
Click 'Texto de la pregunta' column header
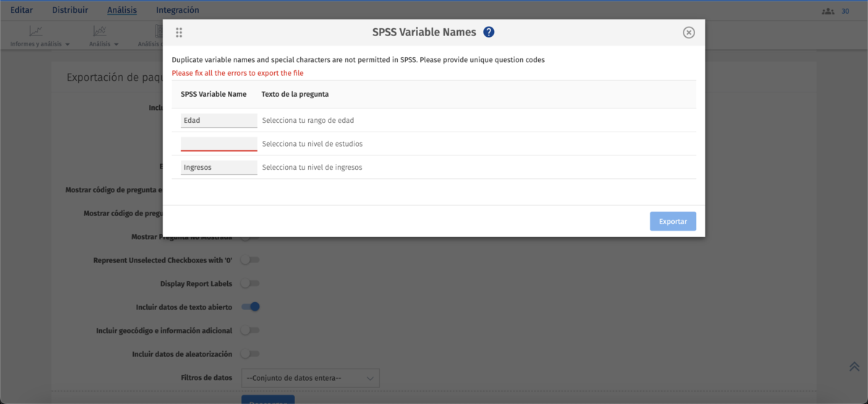point(295,95)
